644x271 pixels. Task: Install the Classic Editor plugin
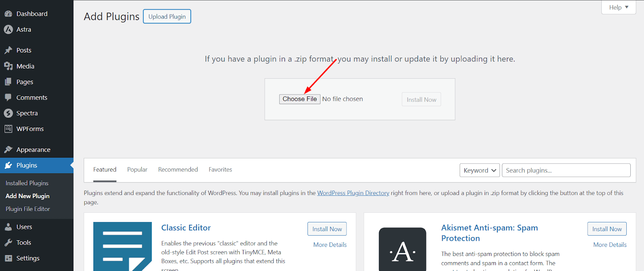pyautogui.click(x=327, y=229)
